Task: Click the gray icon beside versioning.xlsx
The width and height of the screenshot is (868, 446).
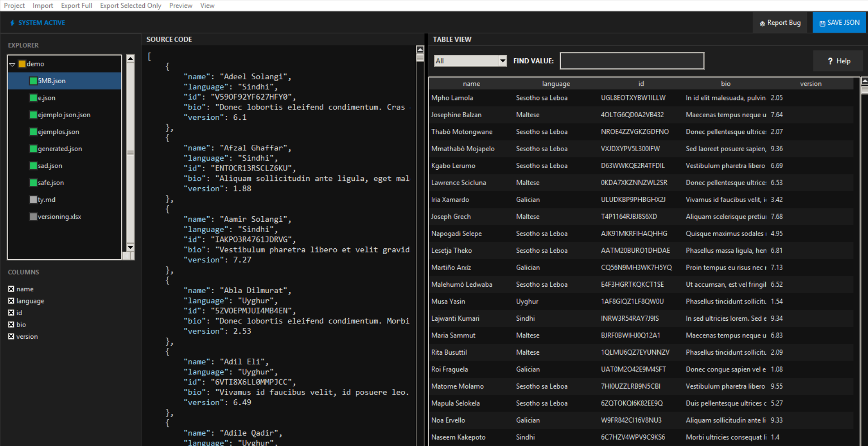Action: [33, 217]
